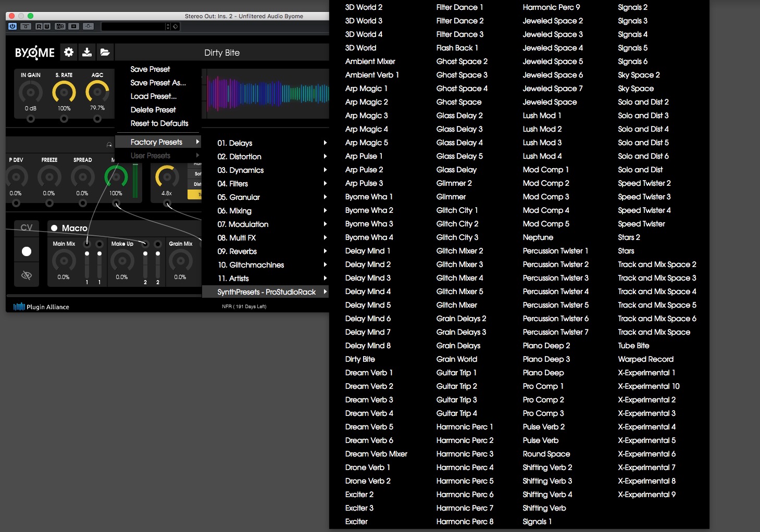The width and height of the screenshot is (760, 532).
Task: Choose Save Preset from menu
Action: (158, 69)
